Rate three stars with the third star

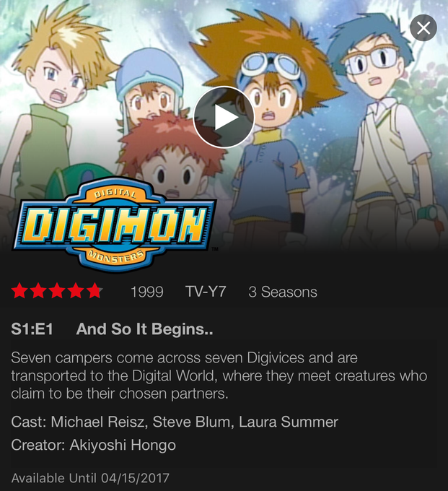(x=57, y=291)
